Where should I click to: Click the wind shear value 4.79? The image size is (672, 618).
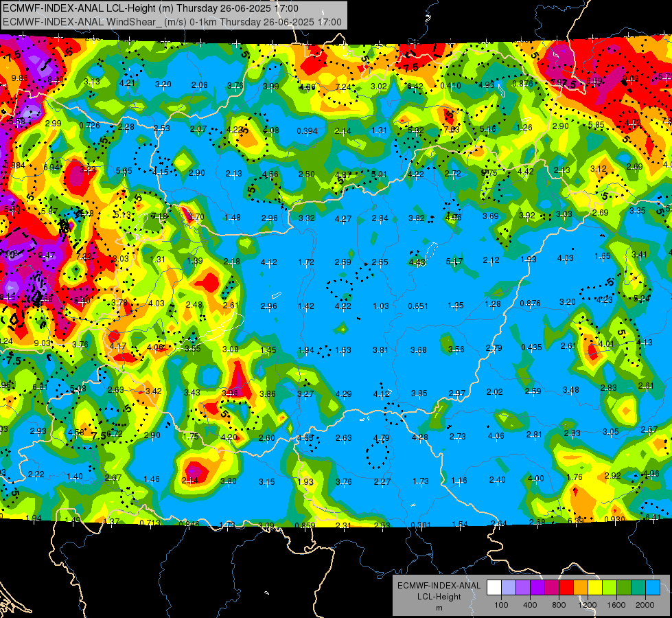pos(382,438)
